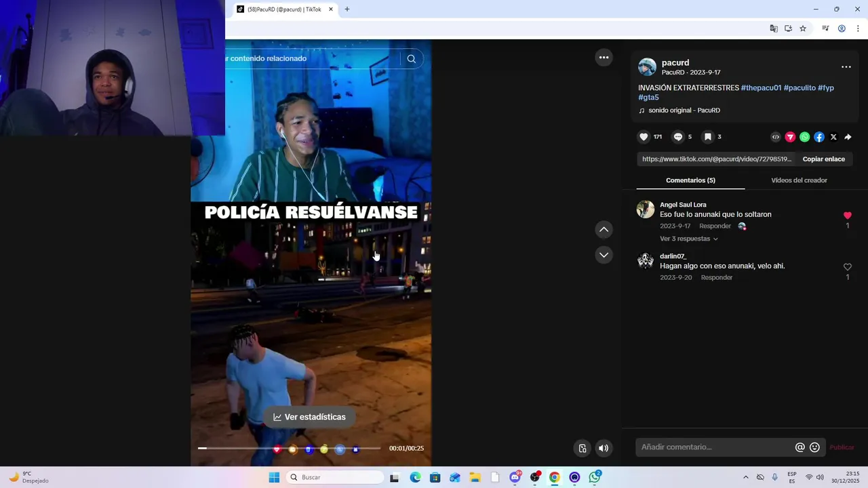
Task: Click 'Copiar enlace' button
Action: [x=824, y=159]
